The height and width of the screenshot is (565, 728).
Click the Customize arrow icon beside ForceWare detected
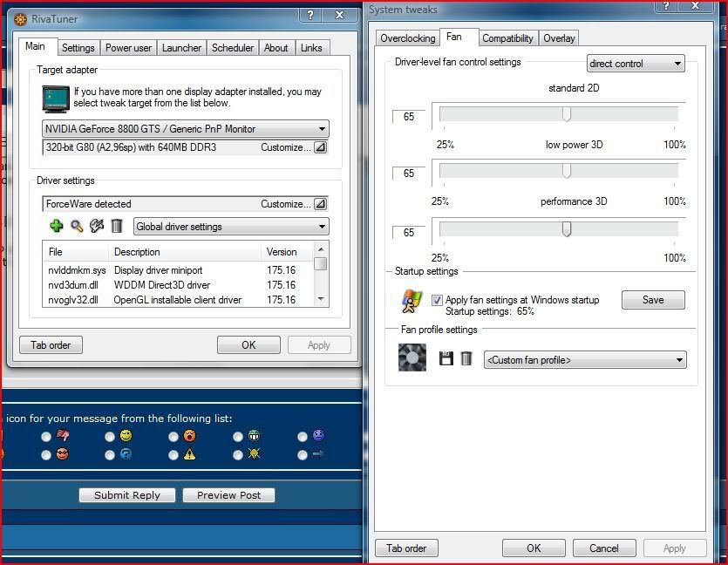click(320, 204)
